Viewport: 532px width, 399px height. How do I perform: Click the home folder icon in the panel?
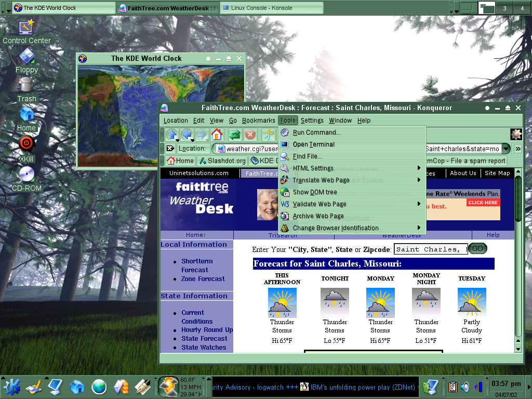click(x=77, y=387)
